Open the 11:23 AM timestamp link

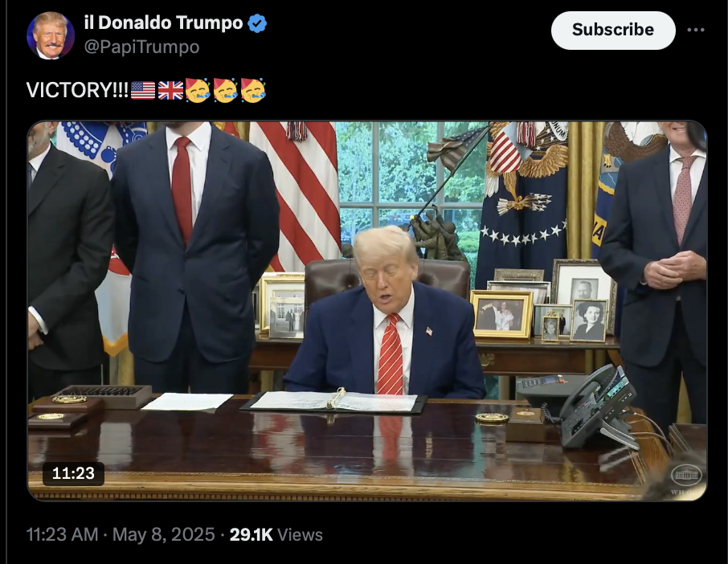62,535
